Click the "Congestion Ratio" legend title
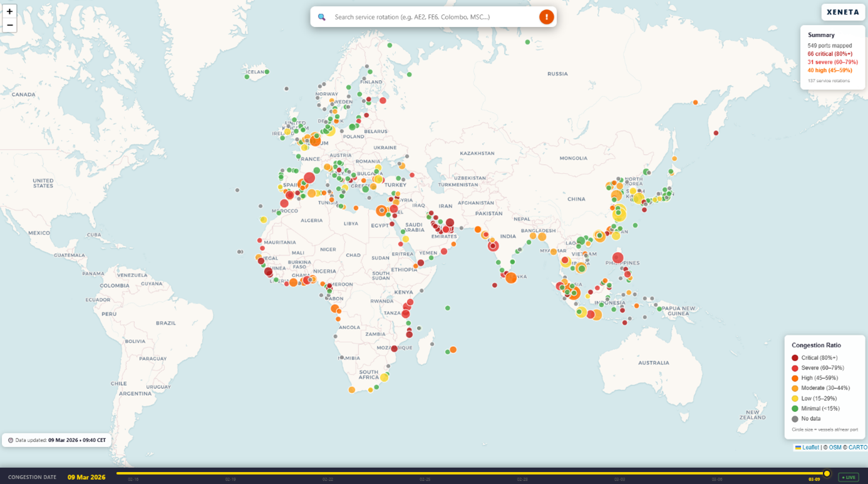This screenshot has height=484, width=868. pyautogui.click(x=816, y=345)
